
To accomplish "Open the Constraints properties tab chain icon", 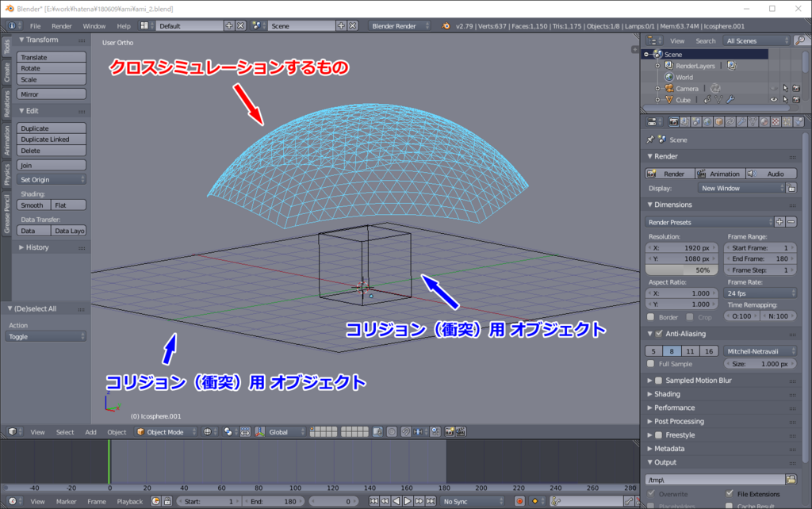I will pyautogui.click(x=730, y=121).
